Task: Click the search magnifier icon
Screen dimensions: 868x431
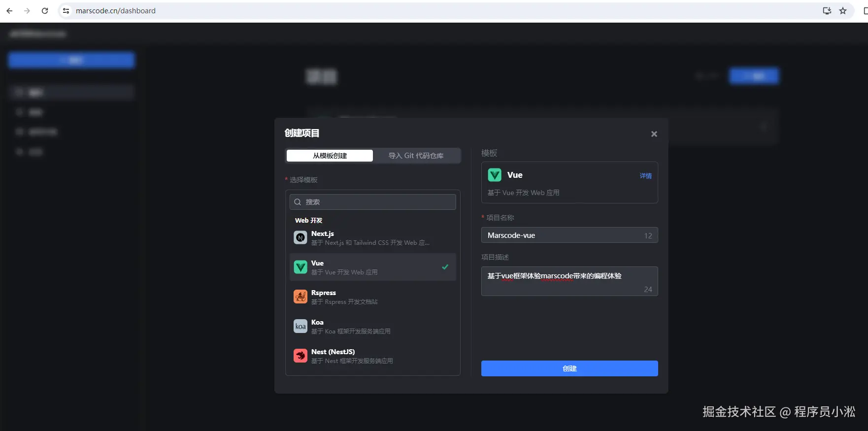Action: (x=298, y=202)
